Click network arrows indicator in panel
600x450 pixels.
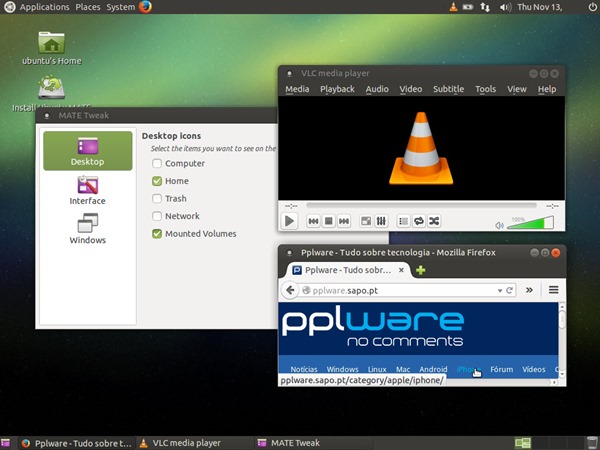(x=485, y=7)
